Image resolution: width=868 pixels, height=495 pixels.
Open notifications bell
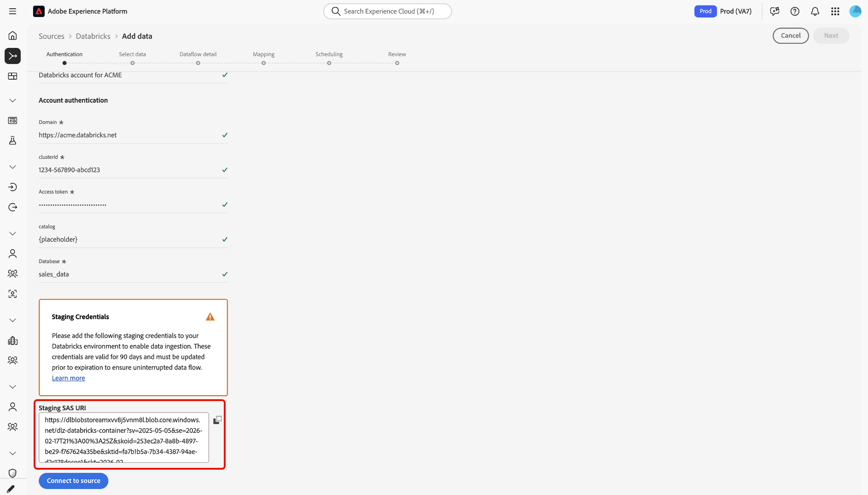(x=815, y=11)
